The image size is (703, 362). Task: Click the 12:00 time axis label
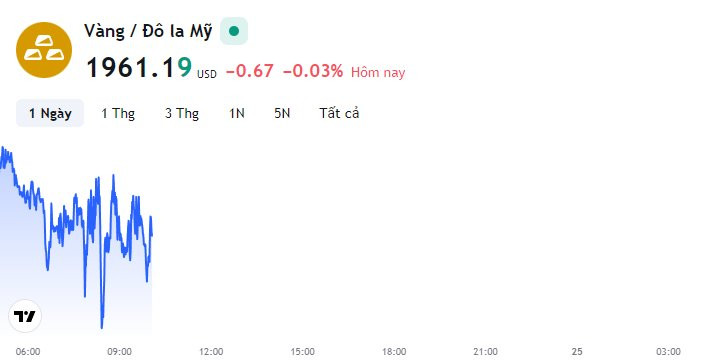pyautogui.click(x=211, y=352)
